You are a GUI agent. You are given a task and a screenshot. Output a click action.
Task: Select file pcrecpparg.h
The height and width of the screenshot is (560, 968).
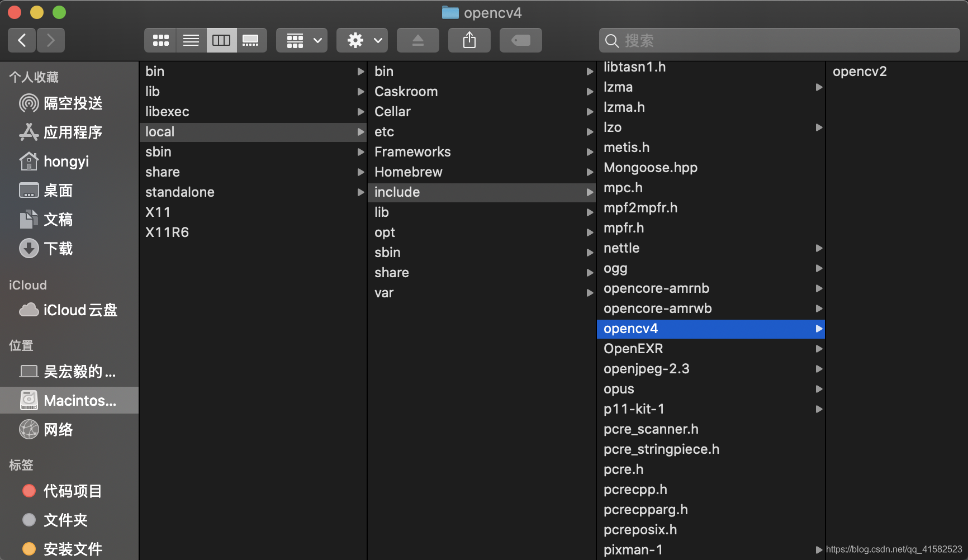click(x=711, y=510)
